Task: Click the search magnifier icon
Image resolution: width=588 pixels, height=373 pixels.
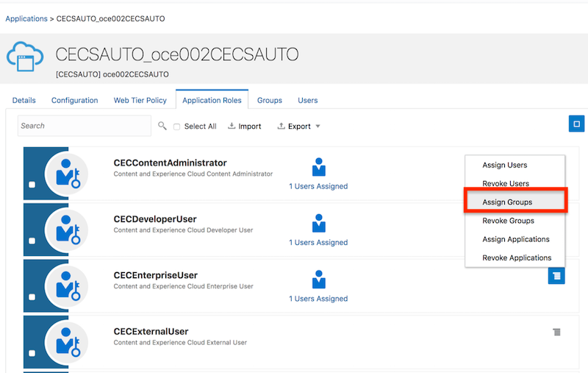Action: tap(162, 127)
